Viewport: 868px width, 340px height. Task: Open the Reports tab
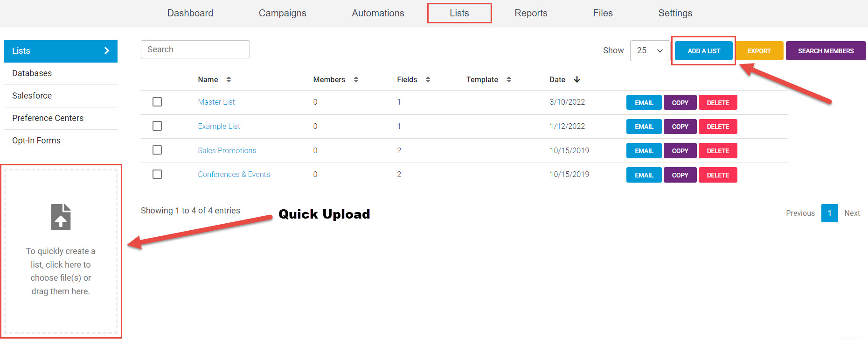(x=531, y=13)
